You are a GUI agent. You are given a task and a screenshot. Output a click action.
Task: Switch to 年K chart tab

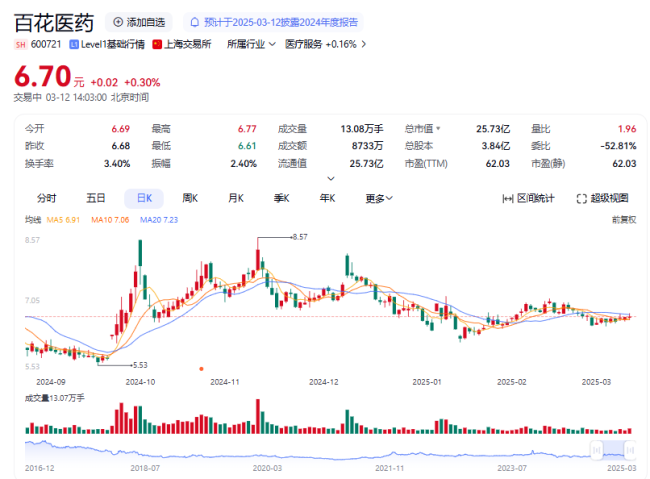[327, 198]
